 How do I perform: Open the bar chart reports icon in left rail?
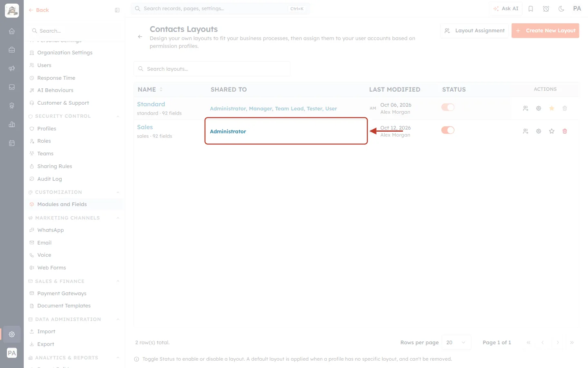coord(12,124)
